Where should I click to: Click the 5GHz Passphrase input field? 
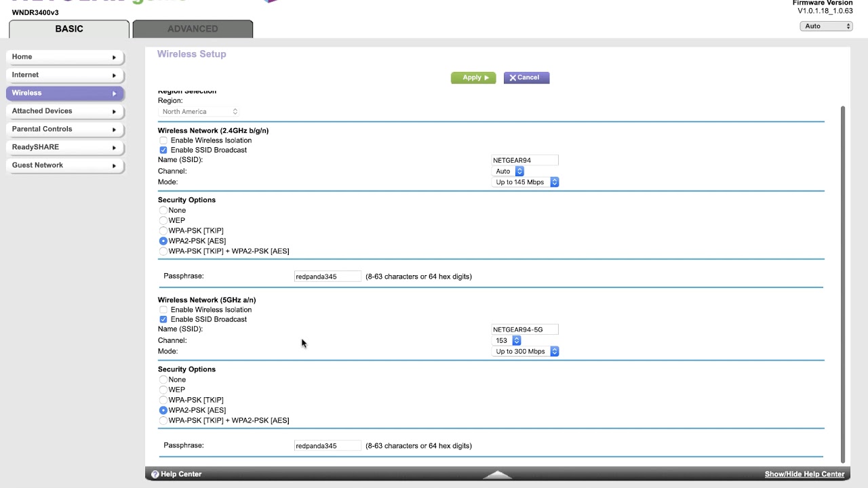tap(328, 446)
